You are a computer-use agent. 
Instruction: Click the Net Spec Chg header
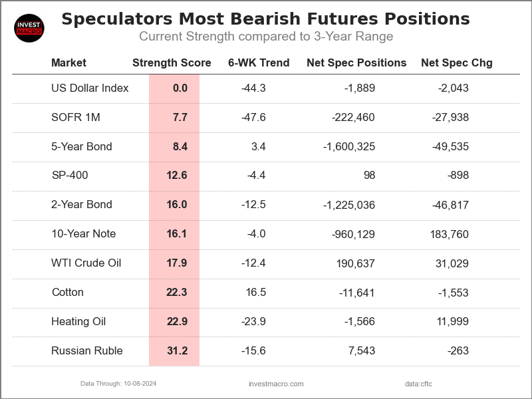[457, 63]
